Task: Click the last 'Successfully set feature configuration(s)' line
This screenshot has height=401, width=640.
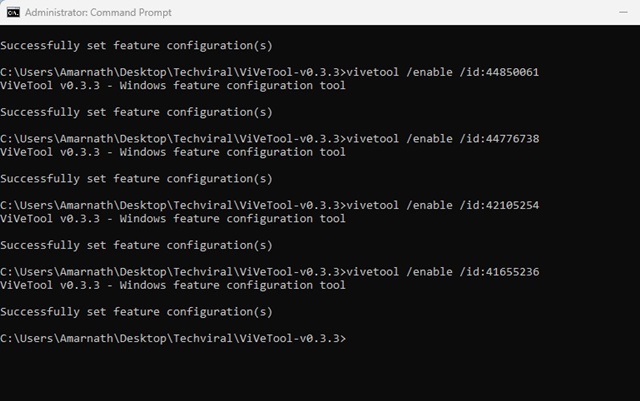Action: point(136,312)
